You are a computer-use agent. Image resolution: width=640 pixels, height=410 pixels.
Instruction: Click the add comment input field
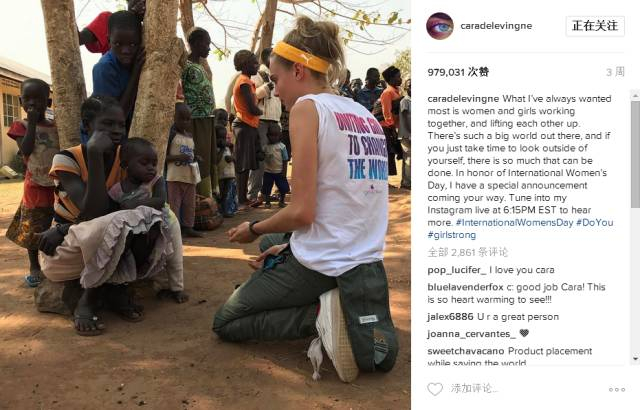coord(518,388)
